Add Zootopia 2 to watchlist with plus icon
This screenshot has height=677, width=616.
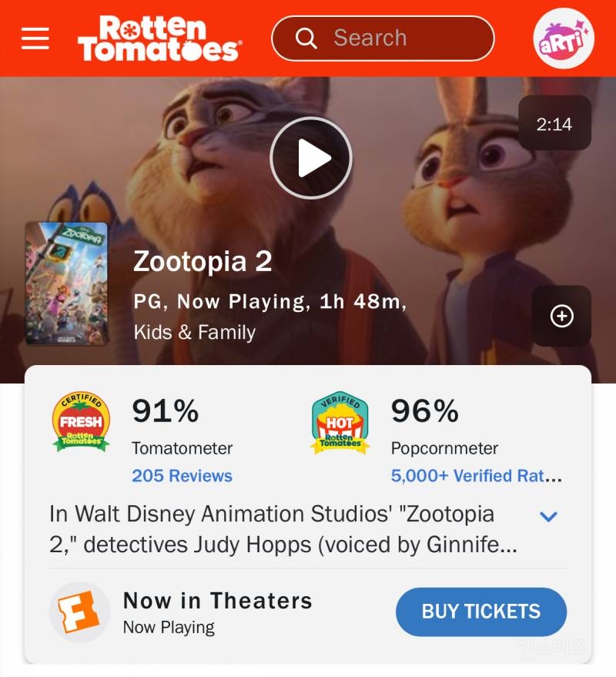pos(561,316)
